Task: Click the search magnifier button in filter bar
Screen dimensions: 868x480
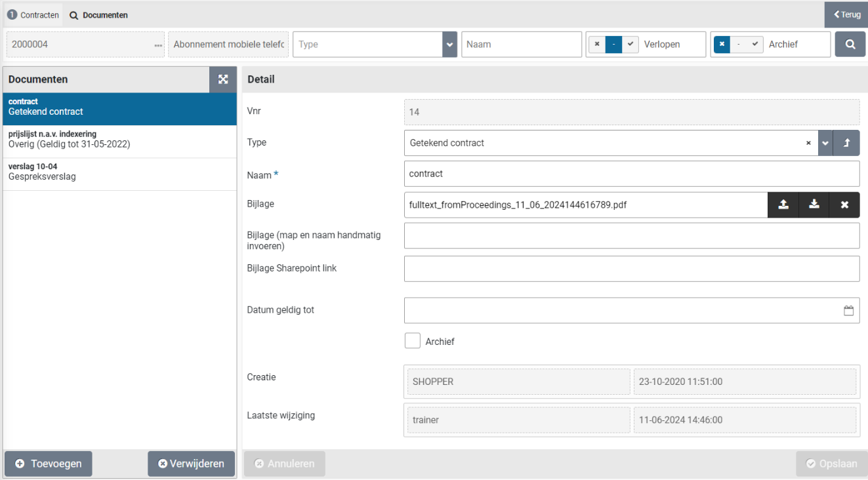Action: point(850,45)
